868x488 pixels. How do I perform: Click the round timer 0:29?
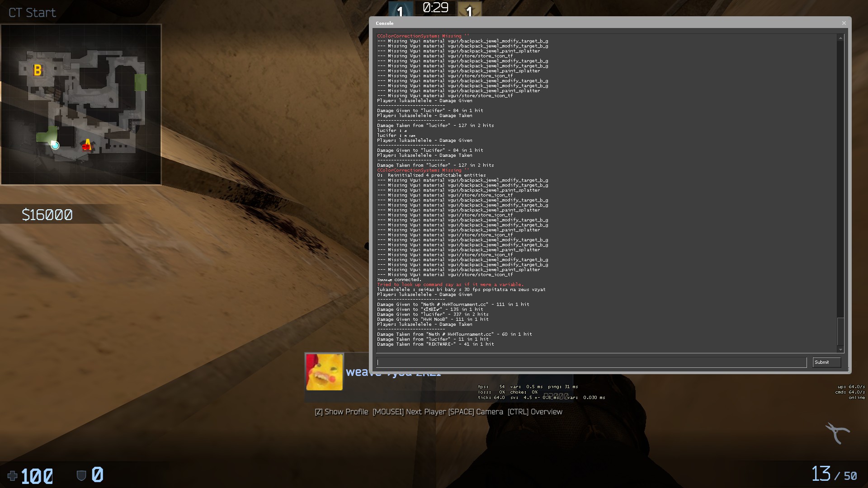point(435,8)
